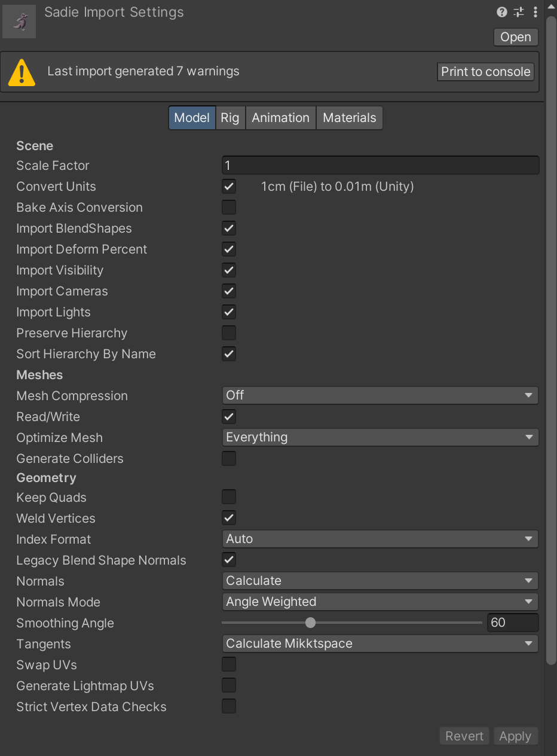Click the Tangents label
This screenshot has width=557, height=756.
[x=44, y=644]
